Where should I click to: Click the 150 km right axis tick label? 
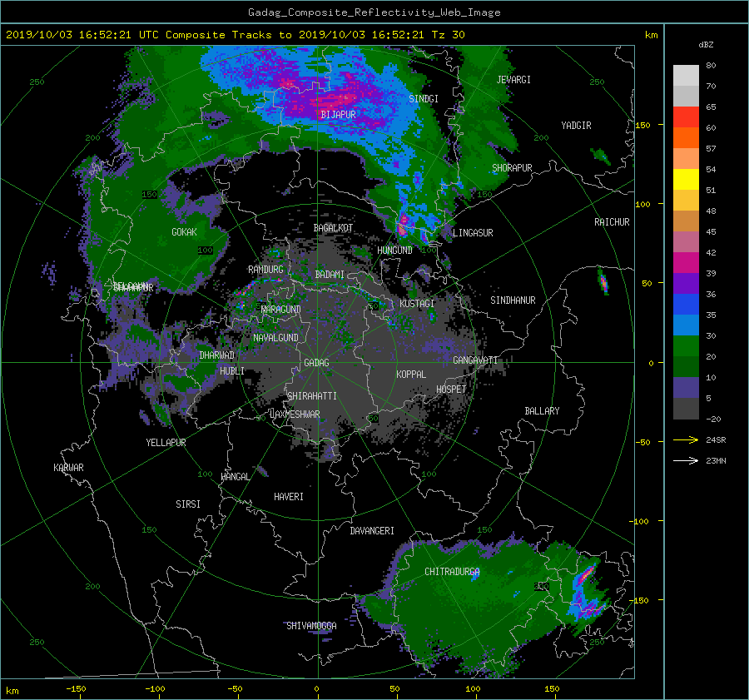pos(642,125)
